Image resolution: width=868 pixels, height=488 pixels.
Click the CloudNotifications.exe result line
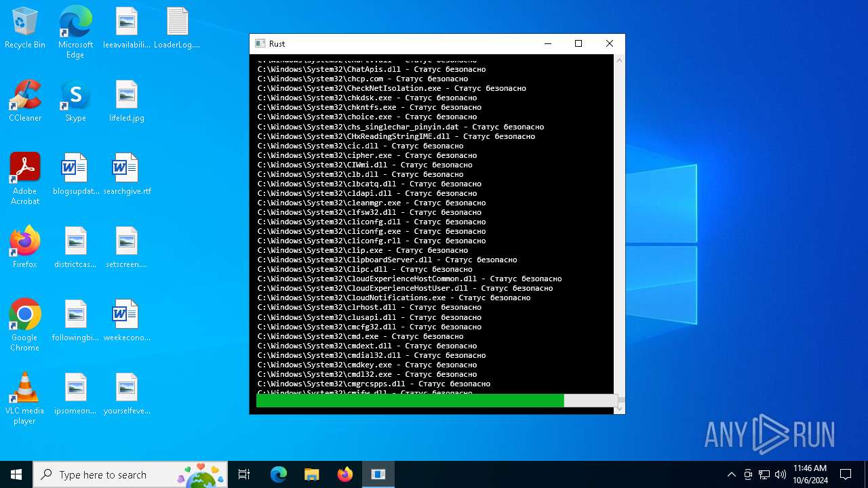tap(394, 298)
